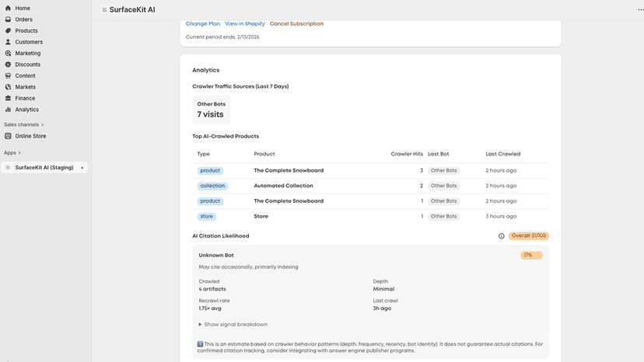Click the Marketing target icon
Screen dimensions: 644x362
[8, 54]
